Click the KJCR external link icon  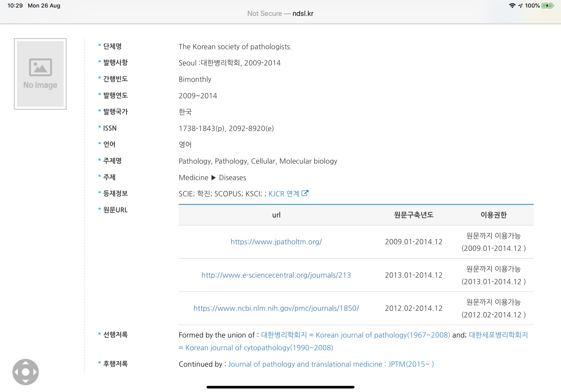[x=305, y=193]
